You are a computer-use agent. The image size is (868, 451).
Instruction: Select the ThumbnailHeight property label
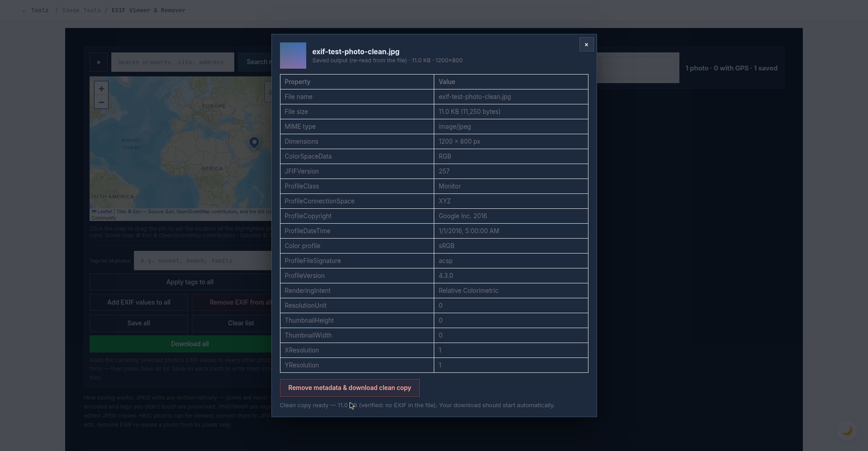point(309,320)
